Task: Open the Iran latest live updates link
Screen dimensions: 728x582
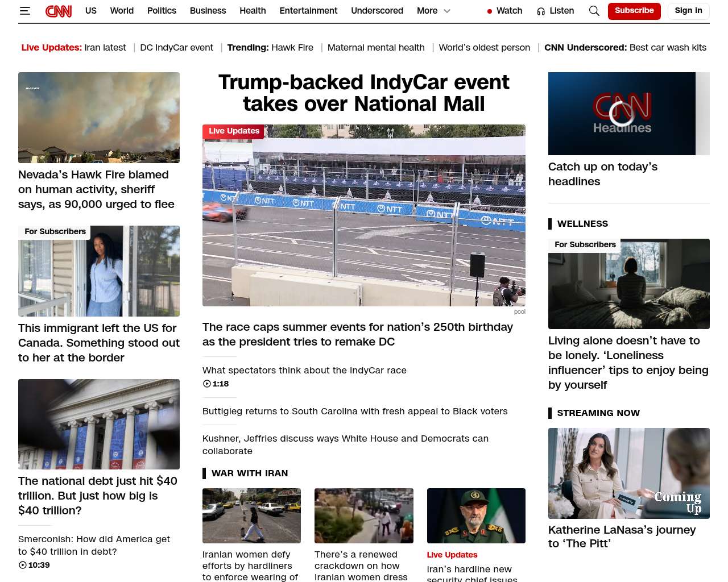Action: (x=105, y=48)
